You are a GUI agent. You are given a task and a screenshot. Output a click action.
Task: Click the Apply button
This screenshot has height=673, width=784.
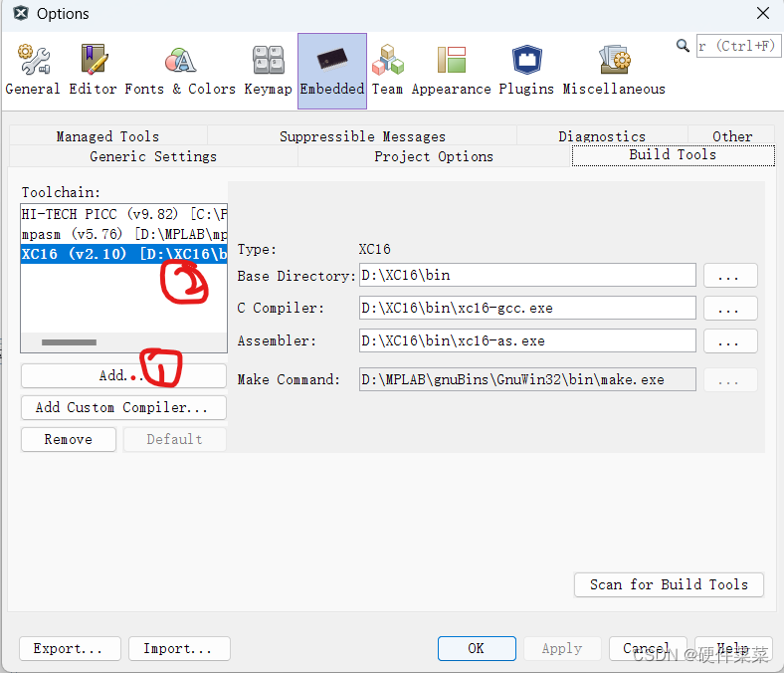[562, 648]
